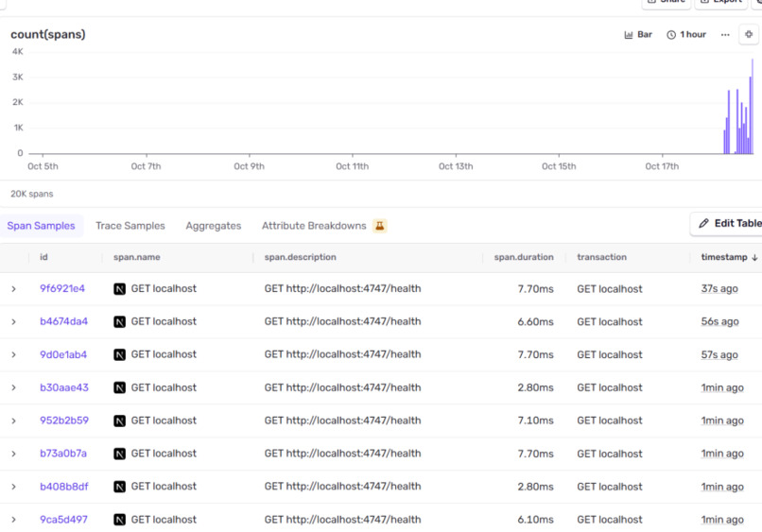This screenshot has width=762, height=532.
Task: Expand the 9d0e1ab4 span row
Action: pos(13,354)
